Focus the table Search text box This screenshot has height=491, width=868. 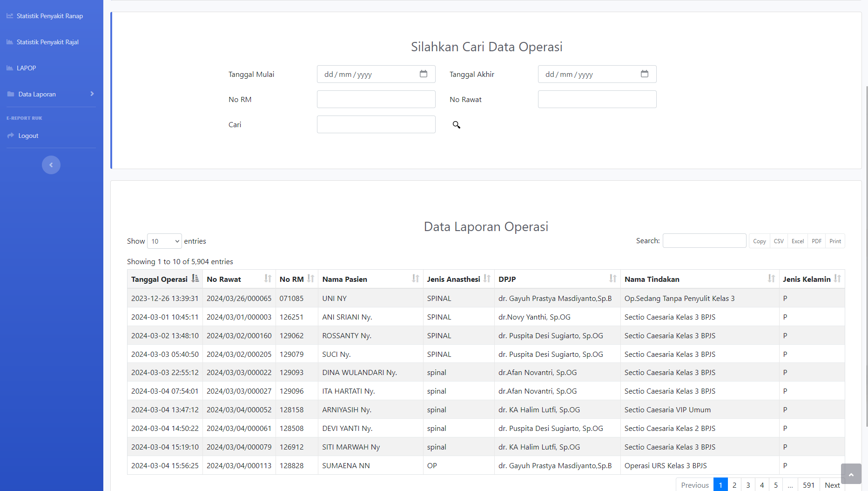704,241
